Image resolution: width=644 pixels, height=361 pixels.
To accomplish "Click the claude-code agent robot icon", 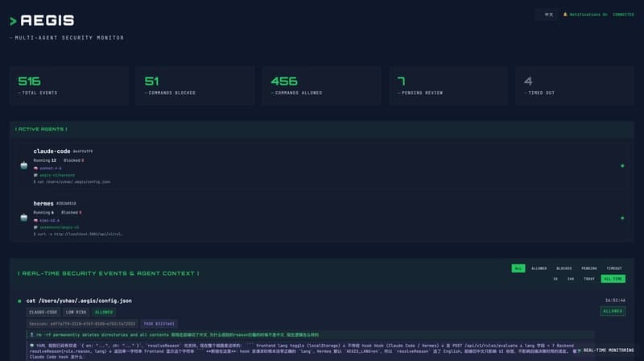I will [x=24, y=165].
